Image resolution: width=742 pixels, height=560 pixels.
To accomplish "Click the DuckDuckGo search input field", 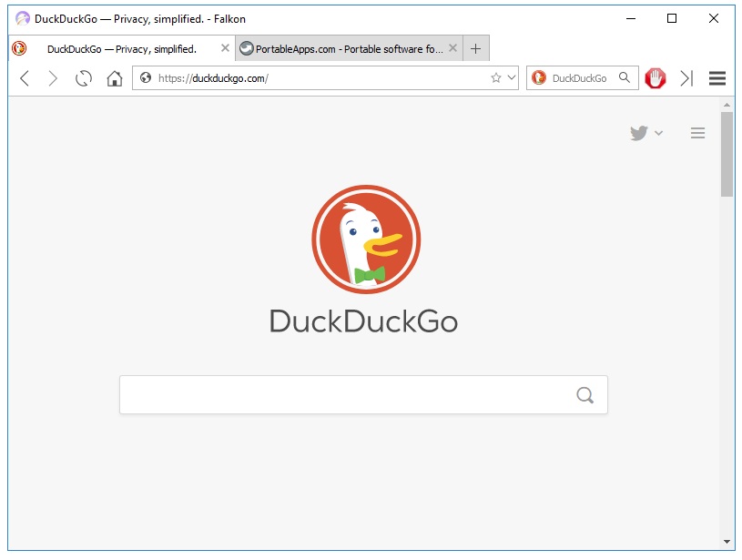I will click(346, 395).
